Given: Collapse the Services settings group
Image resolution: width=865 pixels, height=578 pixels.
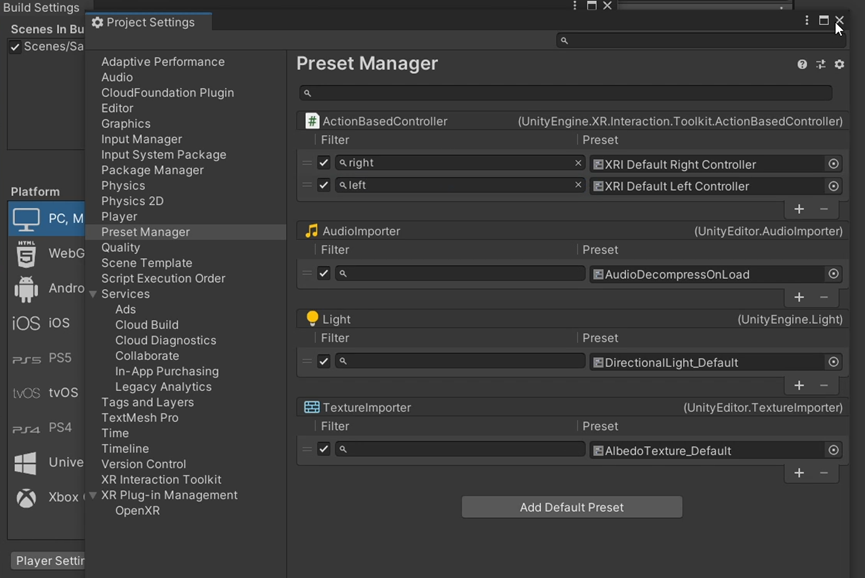Looking at the screenshot, I should pyautogui.click(x=93, y=295).
